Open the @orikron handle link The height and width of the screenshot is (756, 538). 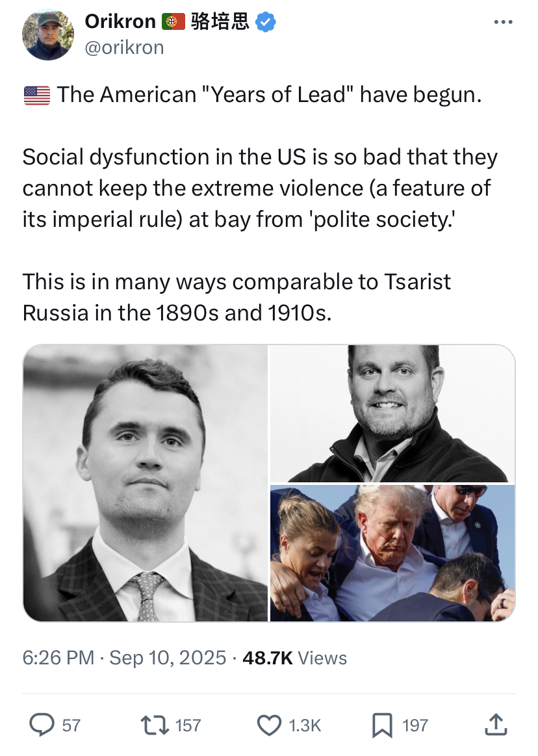point(124,47)
